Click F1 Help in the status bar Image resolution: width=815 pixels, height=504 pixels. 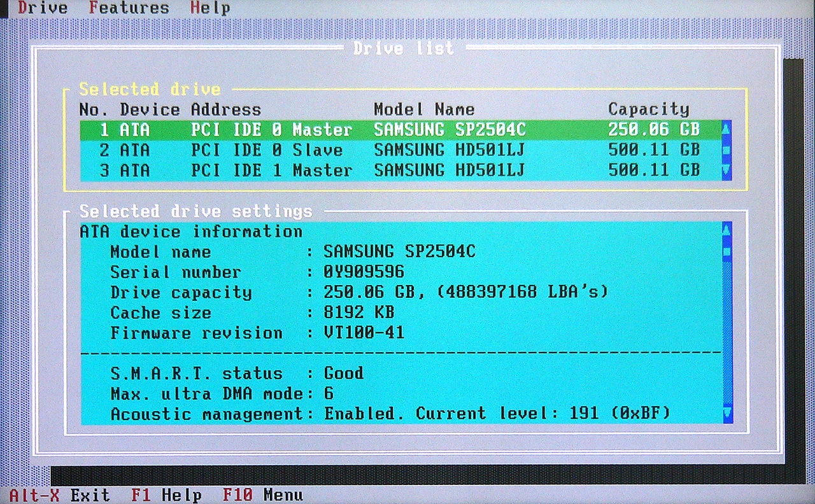(x=167, y=495)
